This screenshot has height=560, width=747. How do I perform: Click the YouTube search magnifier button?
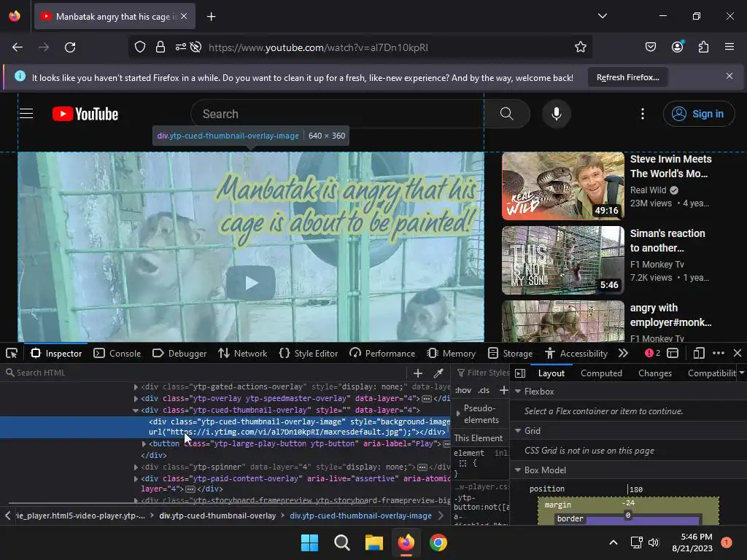507,114
